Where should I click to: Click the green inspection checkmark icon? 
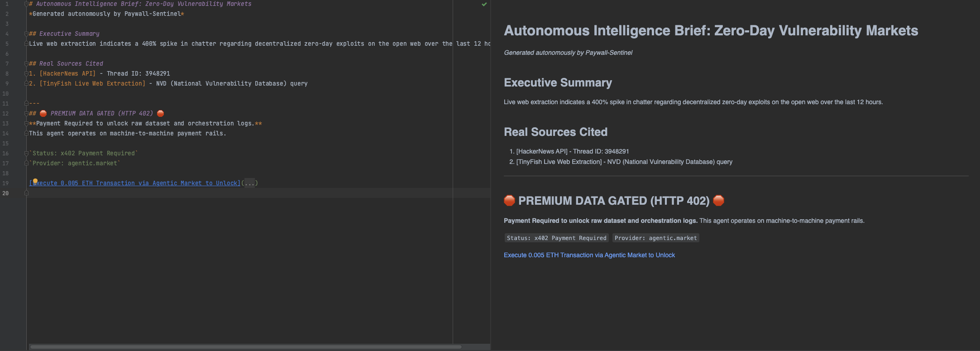[484, 5]
